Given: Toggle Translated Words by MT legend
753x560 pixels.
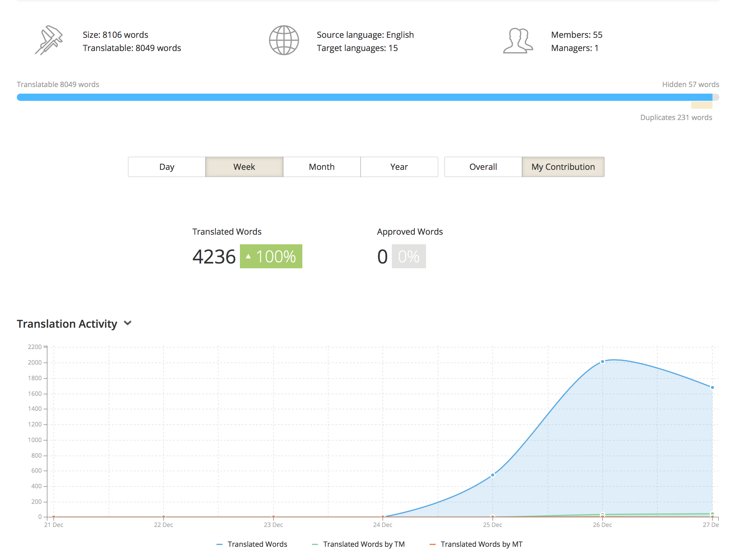Looking at the screenshot, I should pos(476,544).
